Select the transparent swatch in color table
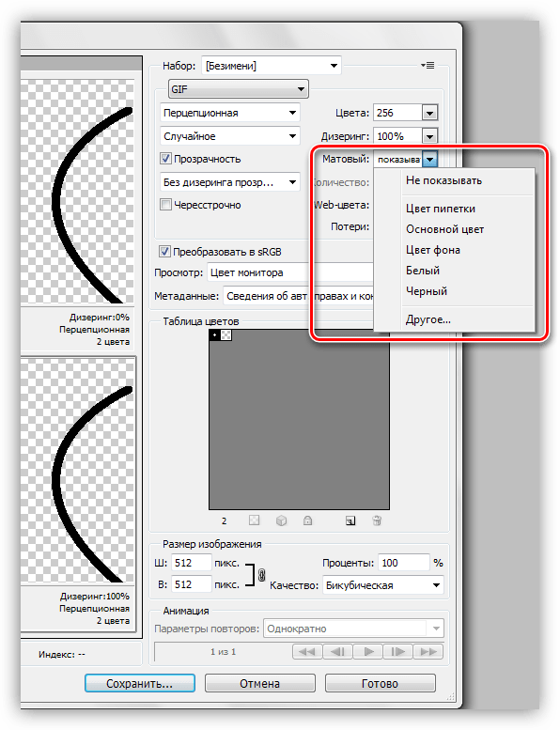Viewport: 560px width, 730px height. (x=226, y=334)
